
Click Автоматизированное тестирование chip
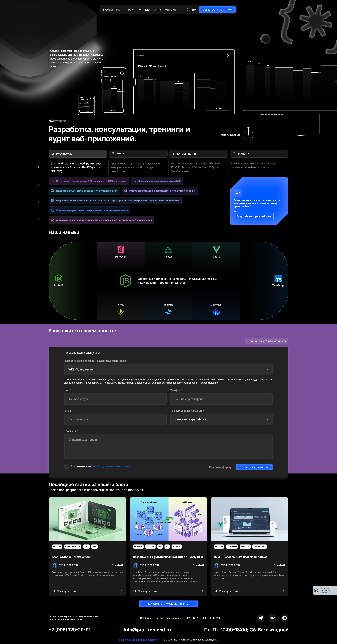coord(102,220)
